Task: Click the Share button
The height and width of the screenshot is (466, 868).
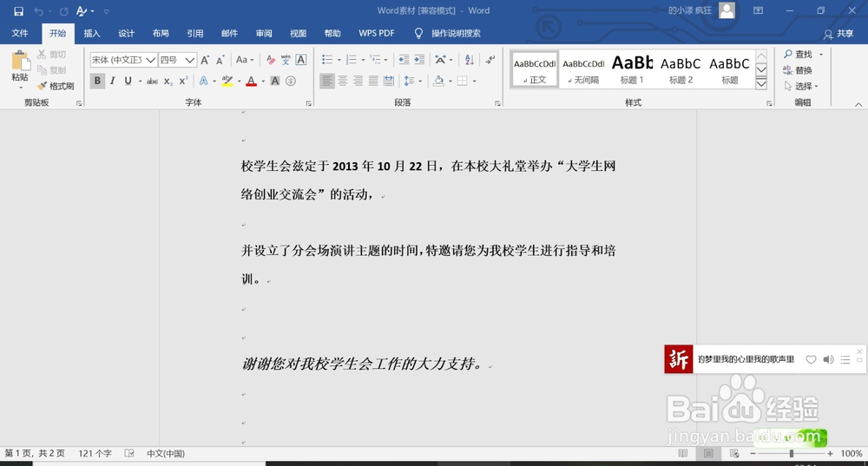Action: point(838,34)
